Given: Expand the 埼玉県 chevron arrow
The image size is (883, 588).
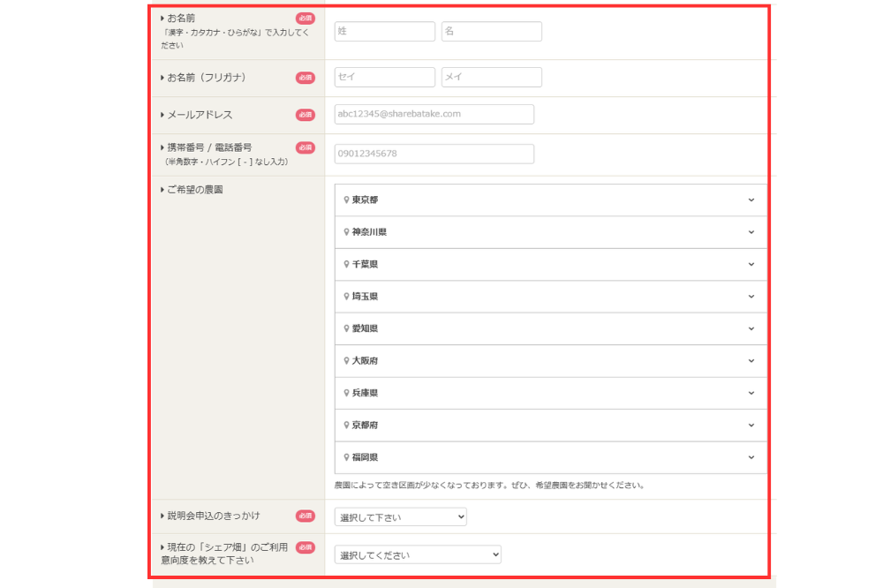Looking at the screenshot, I should pyautogui.click(x=751, y=297).
